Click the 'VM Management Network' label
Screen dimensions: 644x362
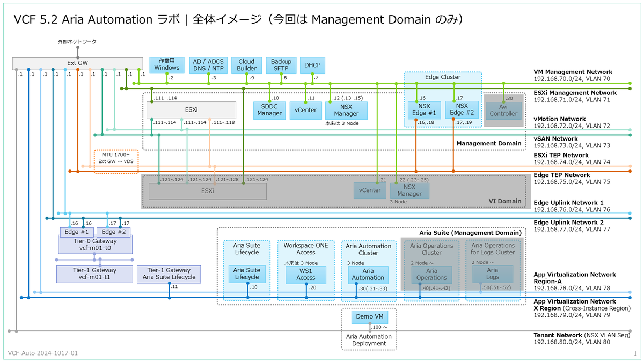[573, 72]
